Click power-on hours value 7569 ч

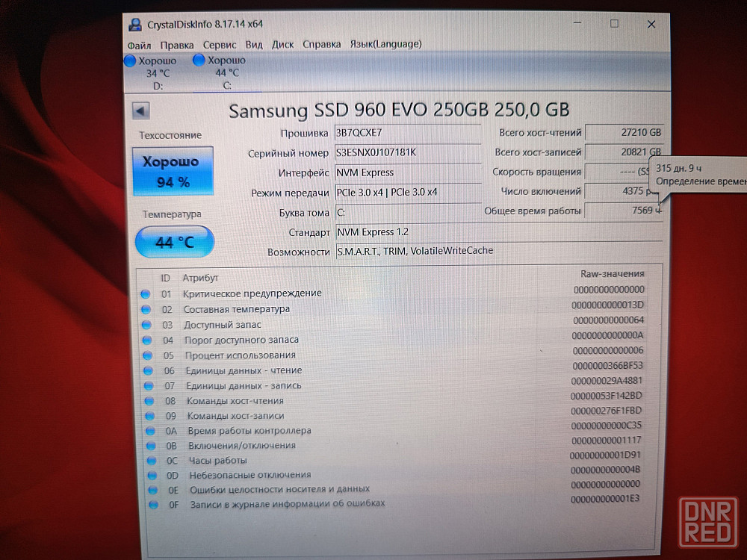[624, 211]
